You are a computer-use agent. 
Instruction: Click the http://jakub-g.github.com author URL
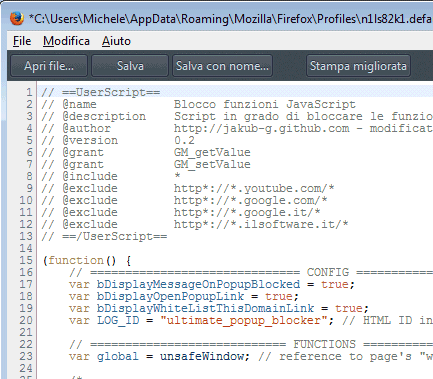pos(262,128)
